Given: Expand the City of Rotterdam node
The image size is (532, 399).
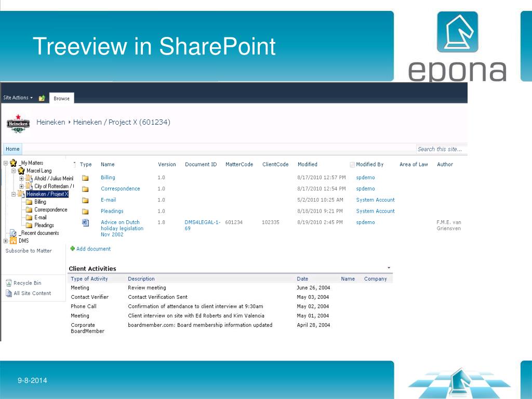Looking at the screenshot, I should (21, 187).
